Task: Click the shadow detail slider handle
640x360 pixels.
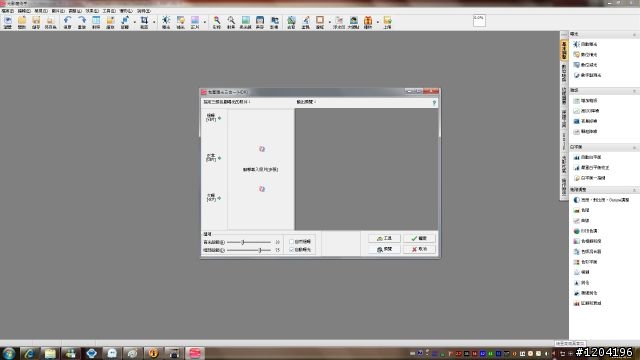Action: pos(260,250)
